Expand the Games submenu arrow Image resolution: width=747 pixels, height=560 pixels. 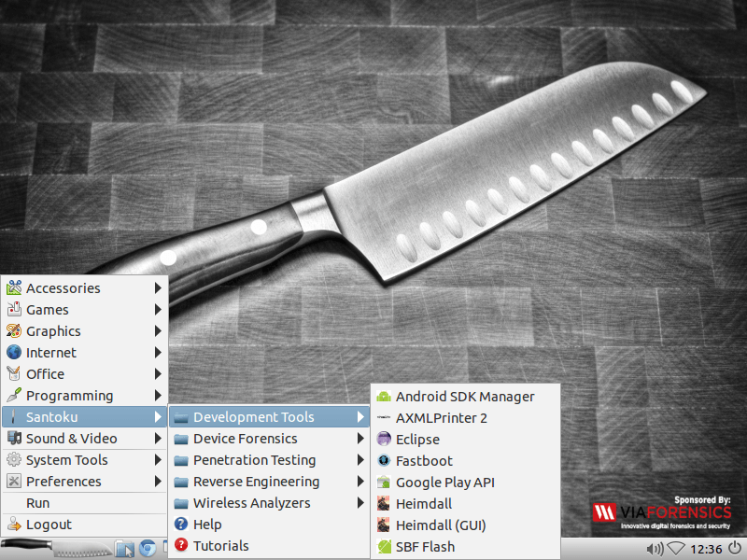pyautogui.click(x=158, y=309)
